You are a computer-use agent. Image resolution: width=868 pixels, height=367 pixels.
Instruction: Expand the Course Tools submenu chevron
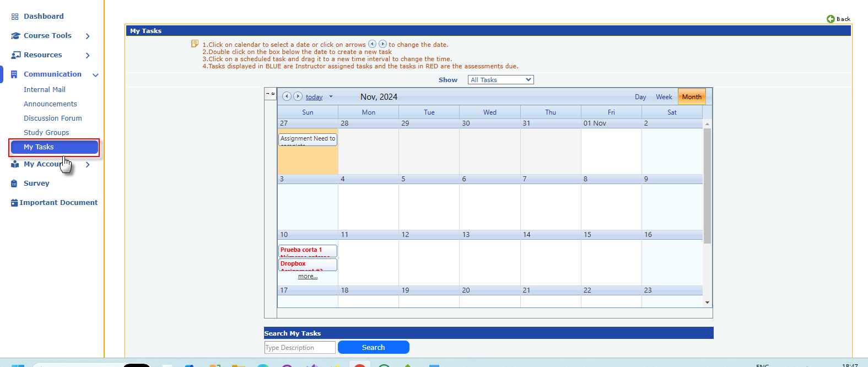click(88, 36)
